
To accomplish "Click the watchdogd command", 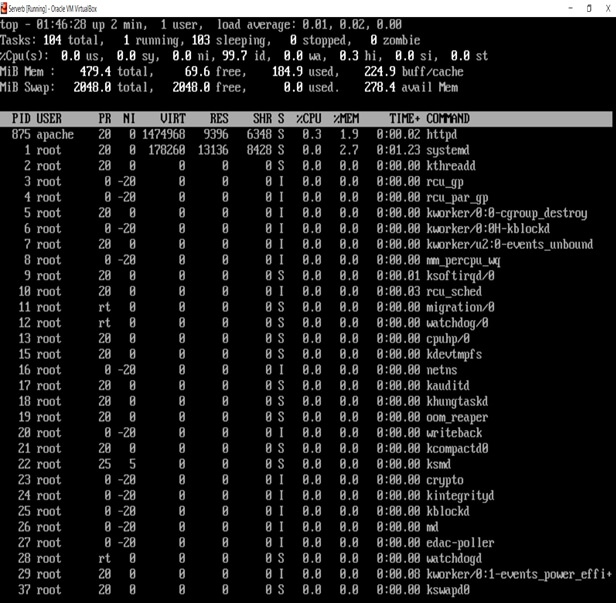I will tap(454, 559).
